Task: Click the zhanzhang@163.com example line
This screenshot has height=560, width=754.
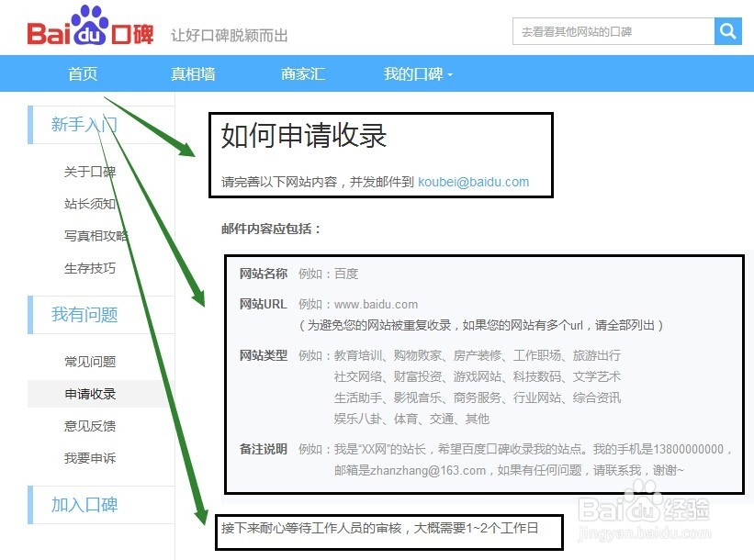Action: click(509, 470)
